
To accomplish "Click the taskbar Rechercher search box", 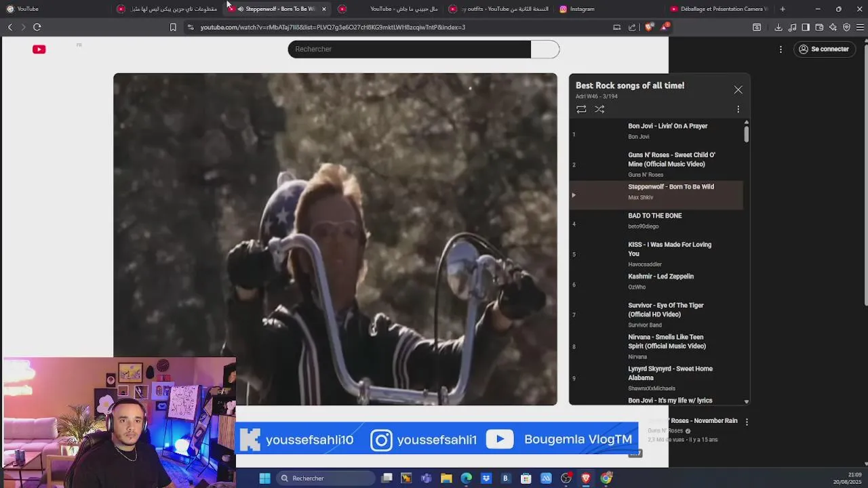I will click(x=326, y=478).
